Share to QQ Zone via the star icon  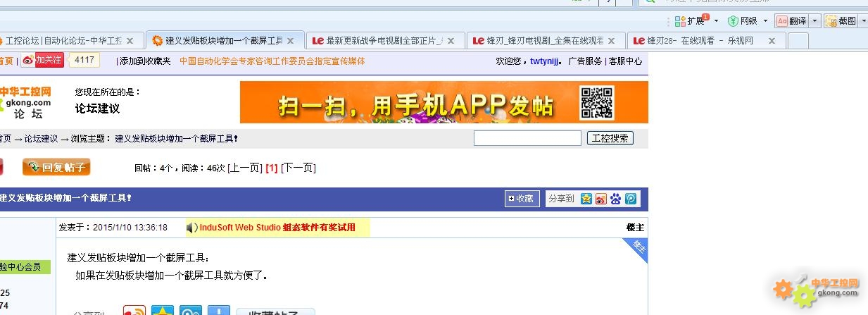click(x=586, y=199)
